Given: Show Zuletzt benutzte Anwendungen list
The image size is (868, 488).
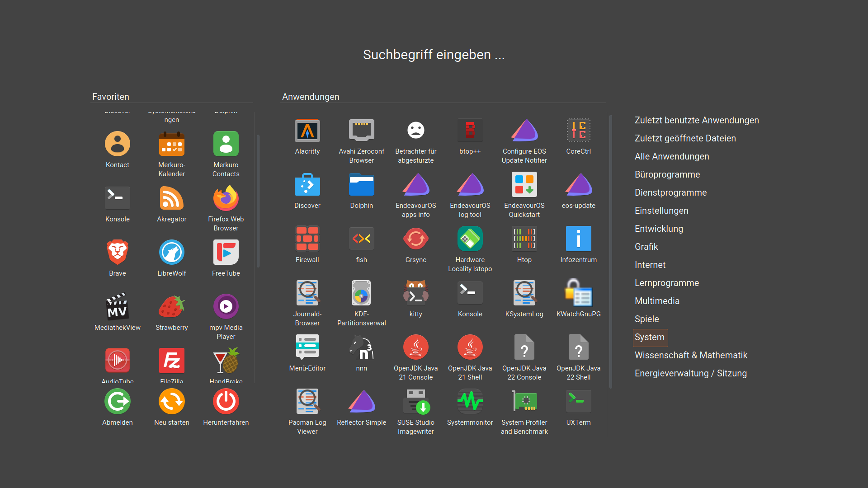Looking at the screenshot, I should coord(697,120).
